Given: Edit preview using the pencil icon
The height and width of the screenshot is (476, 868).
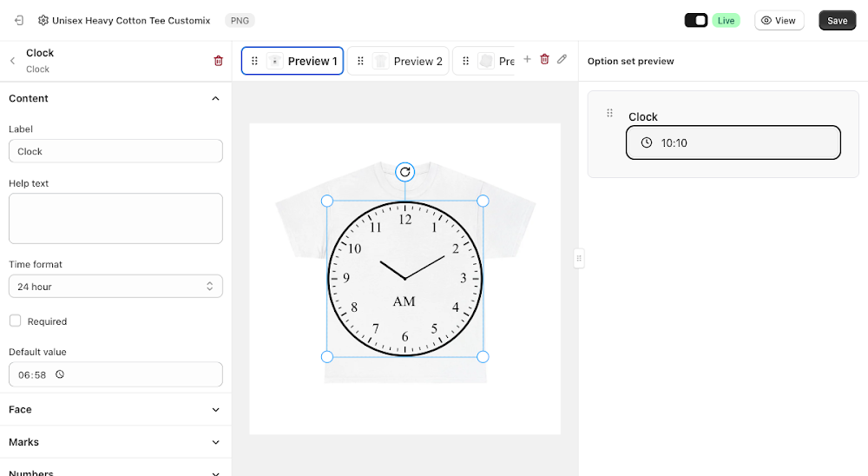Looking at the screenshot, I should (x=562, y=59).
